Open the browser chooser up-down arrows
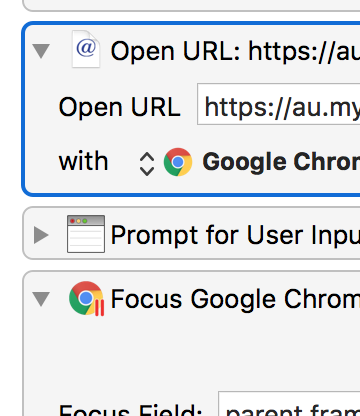The height and width of the screenshot is (416, 360). pos(147,164)
